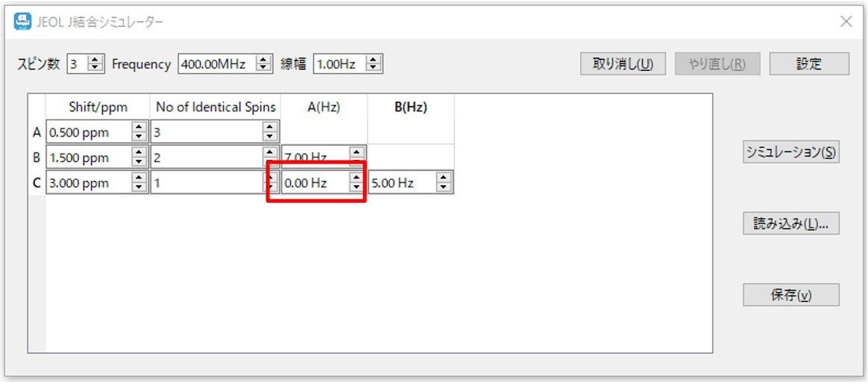The width and height of the screenshot is (868, 383).
Task: Click the 保存(v) save button
Action: [x=790, y=295]
